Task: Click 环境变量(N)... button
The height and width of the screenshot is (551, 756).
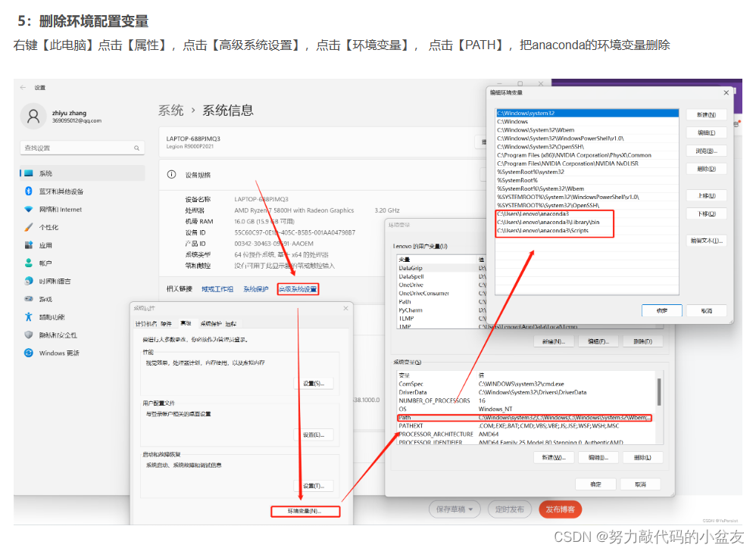Action: (306, 511)
